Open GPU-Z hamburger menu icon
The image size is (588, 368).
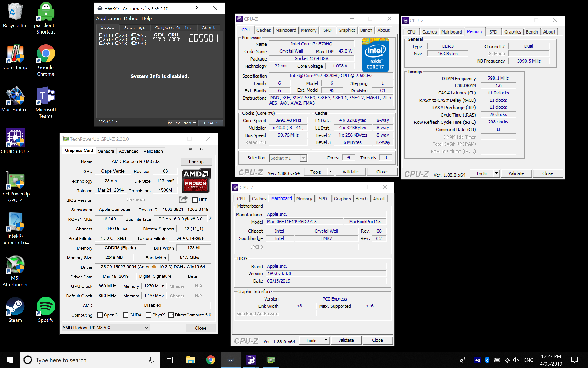coord(212,149)
